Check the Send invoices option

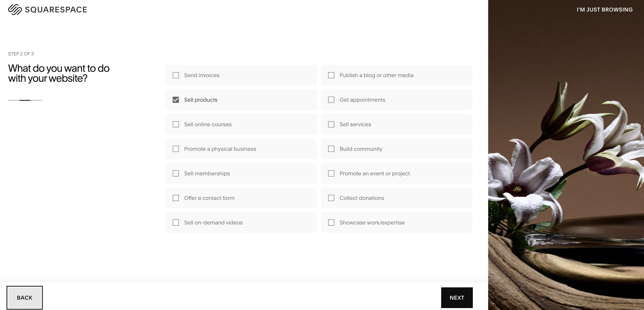176,75
